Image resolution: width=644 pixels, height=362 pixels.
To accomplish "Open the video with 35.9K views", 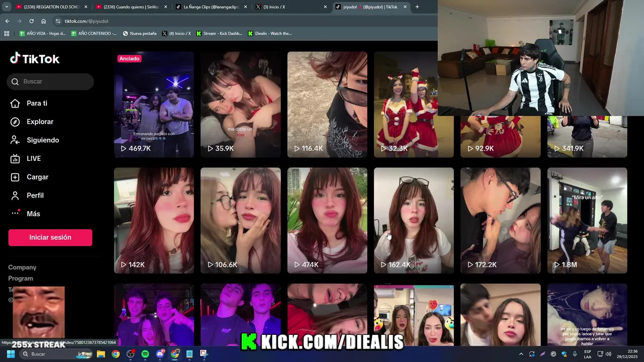I will pos(240,105).
